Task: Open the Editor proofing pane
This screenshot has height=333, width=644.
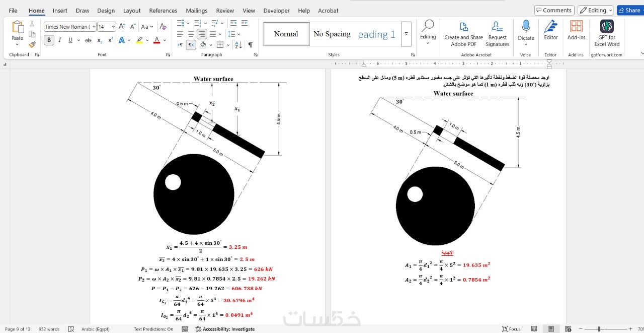Action: click(551, 30)
